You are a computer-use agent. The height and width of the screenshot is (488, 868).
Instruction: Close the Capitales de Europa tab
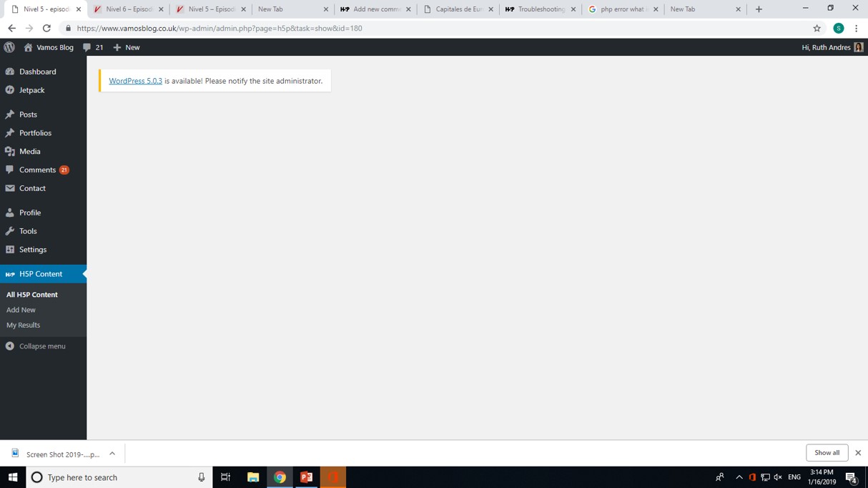[x=491, y=9]
